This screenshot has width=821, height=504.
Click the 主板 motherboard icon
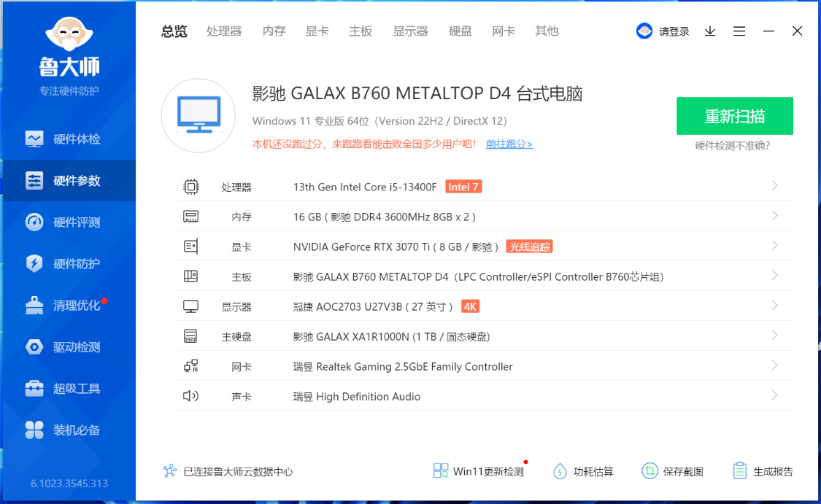(190, 276)
